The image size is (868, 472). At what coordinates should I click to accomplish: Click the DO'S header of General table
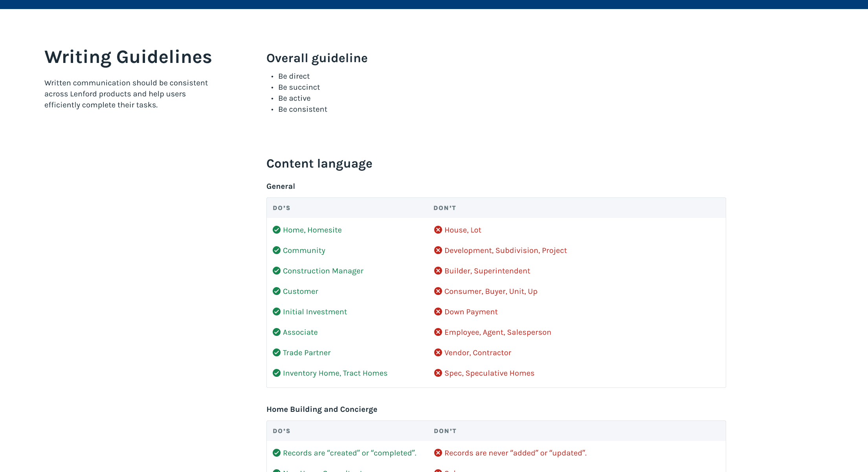[281, 208]
